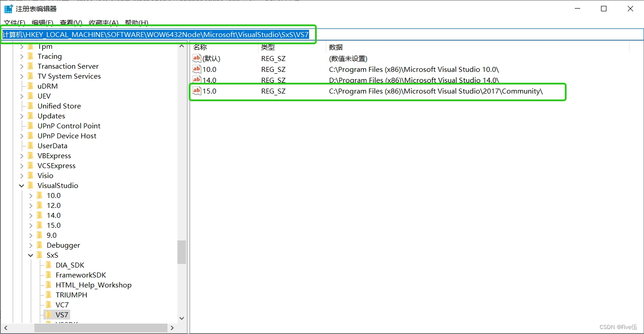Click the folder icon next to Transaction Server
644x334 pixels.
[x=31, y=66]
